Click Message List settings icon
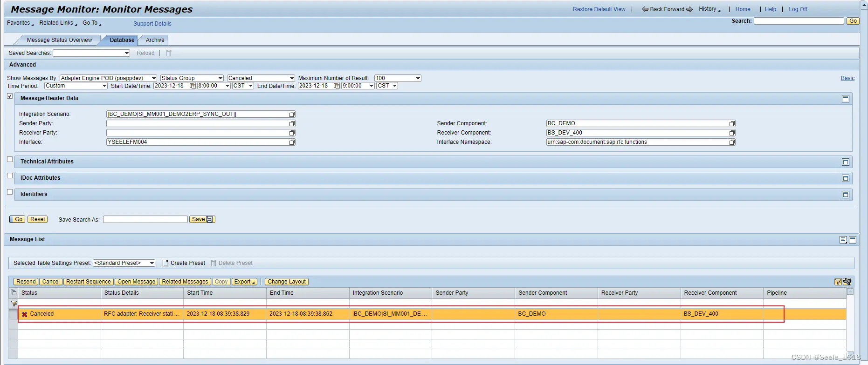This screenshot has height=365, width=868. tap(843, 240)
